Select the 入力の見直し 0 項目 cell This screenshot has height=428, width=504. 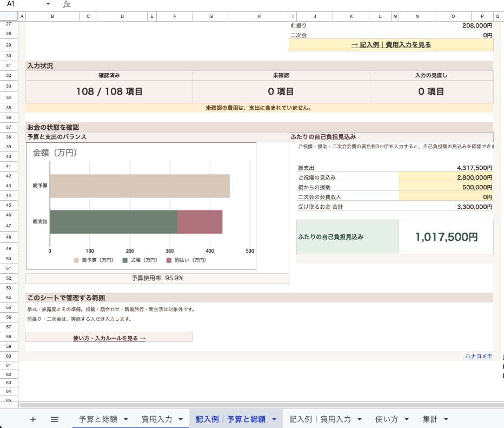click(x=431, y=91)
